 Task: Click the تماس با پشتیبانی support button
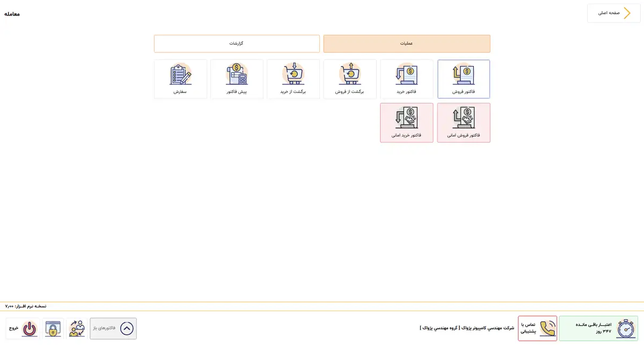tap(537, 328)
